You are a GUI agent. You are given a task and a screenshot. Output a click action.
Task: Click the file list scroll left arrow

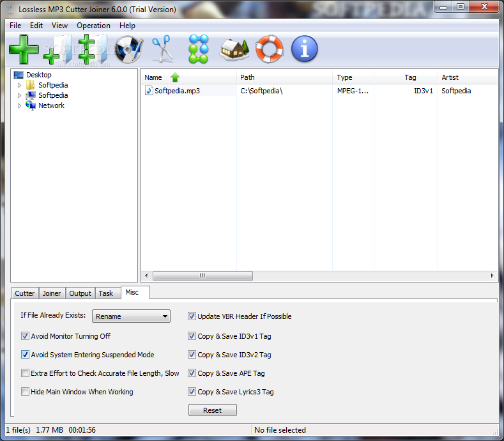pyautogui.click(x=146, y=275)
